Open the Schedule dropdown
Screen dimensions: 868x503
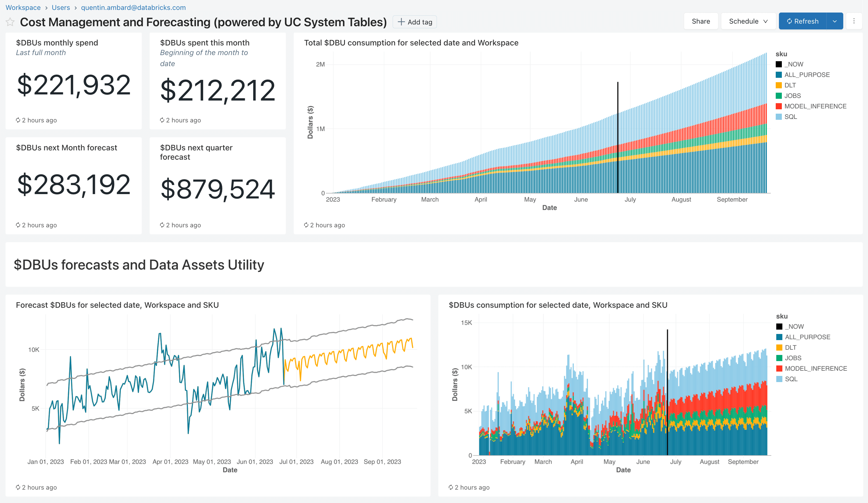tap(748, 21)
